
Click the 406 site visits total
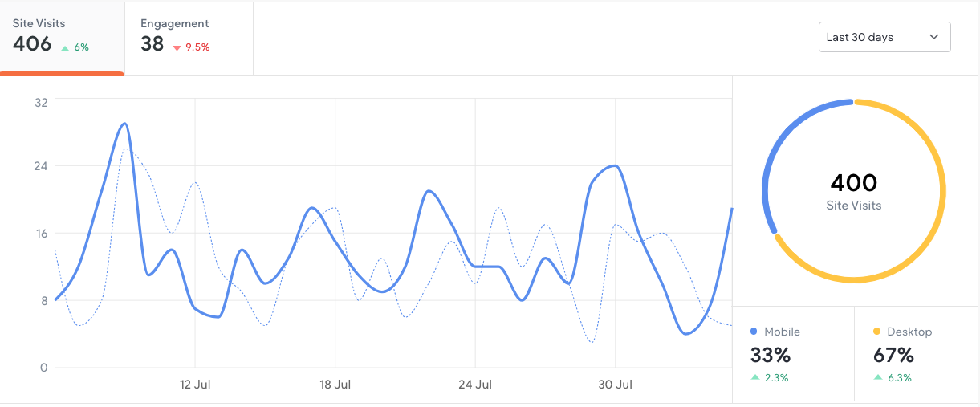click(32, 43)
